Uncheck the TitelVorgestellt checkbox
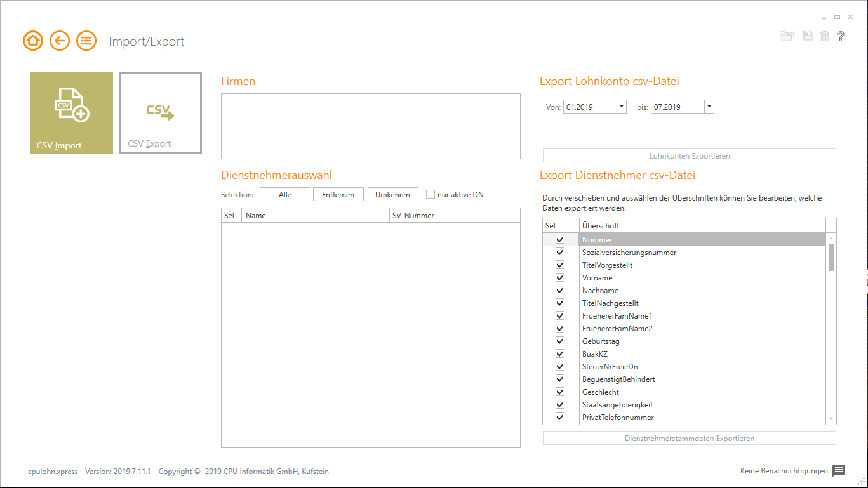The width and height of the screenshot is (868, 488). [x=560, y=265]
